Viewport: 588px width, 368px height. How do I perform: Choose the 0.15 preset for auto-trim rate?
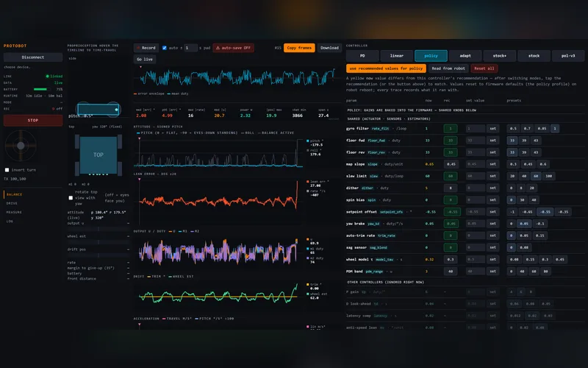coord(540,236)
